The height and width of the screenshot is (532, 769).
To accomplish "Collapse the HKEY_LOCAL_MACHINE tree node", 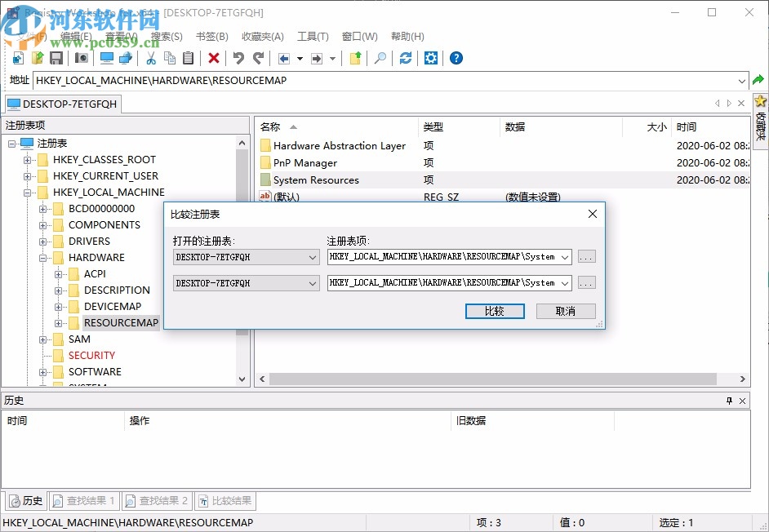I will coord(29,192).
